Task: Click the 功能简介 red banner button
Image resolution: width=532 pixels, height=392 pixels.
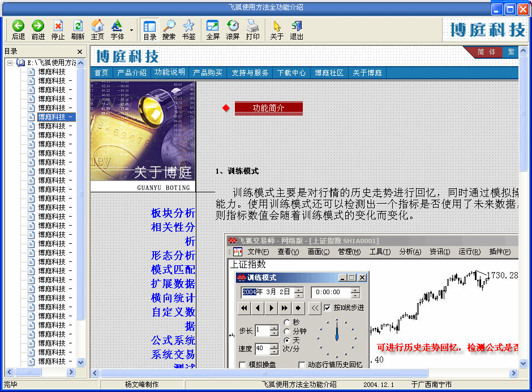Action: [x=268, y=108]
